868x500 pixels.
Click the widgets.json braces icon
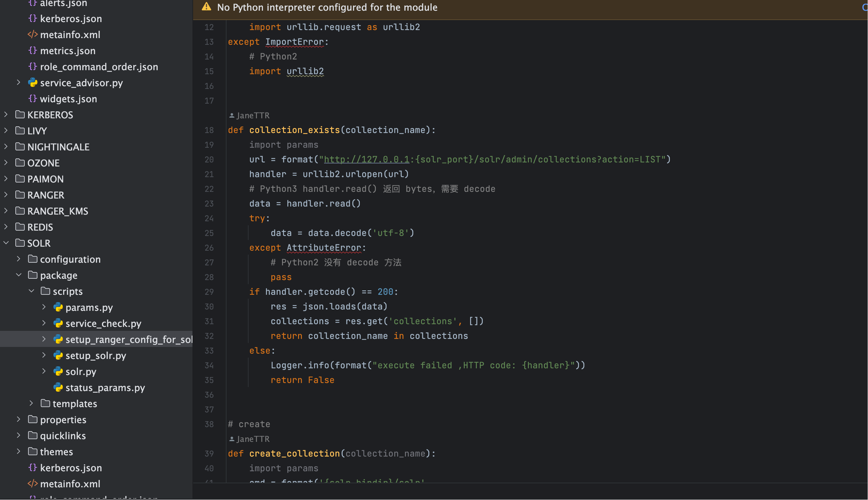(33, 99)
